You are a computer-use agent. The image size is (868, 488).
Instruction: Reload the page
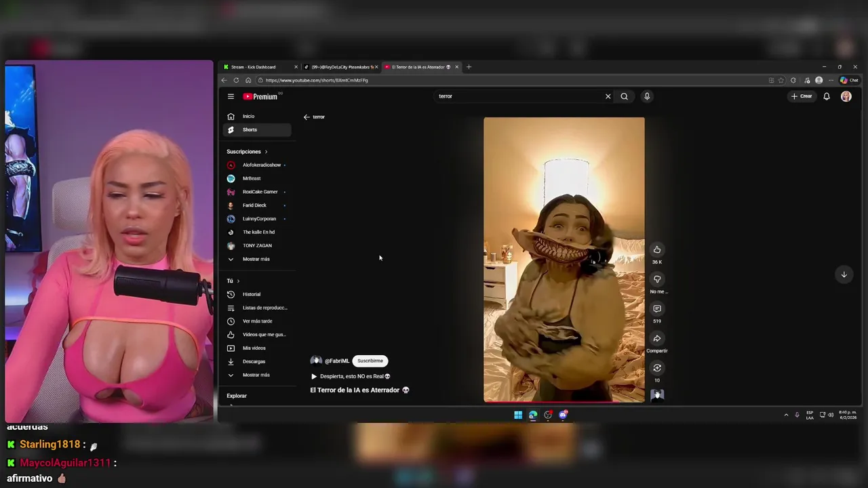236,80
